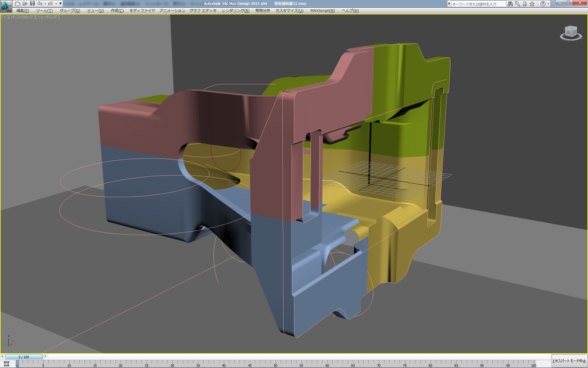
Task: Click the Redo arrow icon
Action: 51,4
